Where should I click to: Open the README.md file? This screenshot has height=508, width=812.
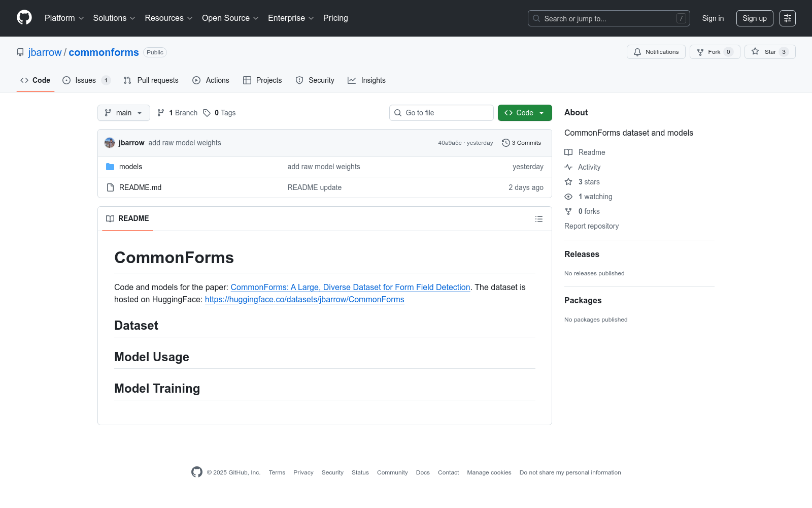(140, 187)
